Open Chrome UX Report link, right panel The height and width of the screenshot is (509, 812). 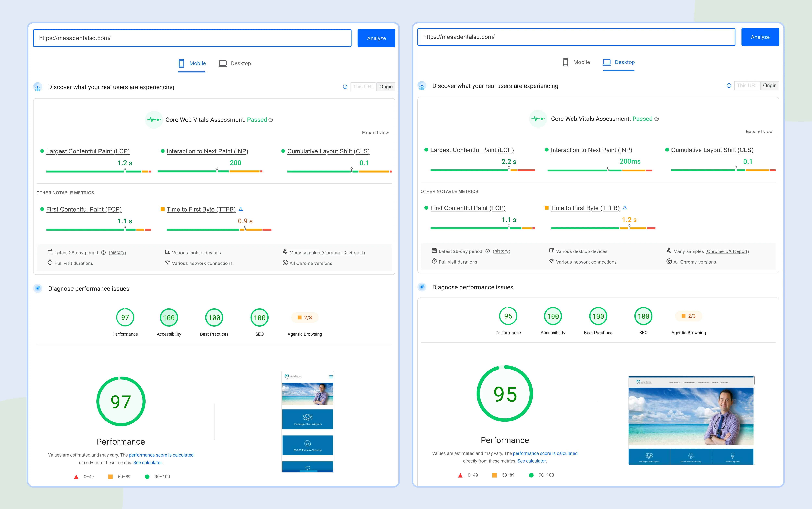pyautogui.click(x=727, y=251)
